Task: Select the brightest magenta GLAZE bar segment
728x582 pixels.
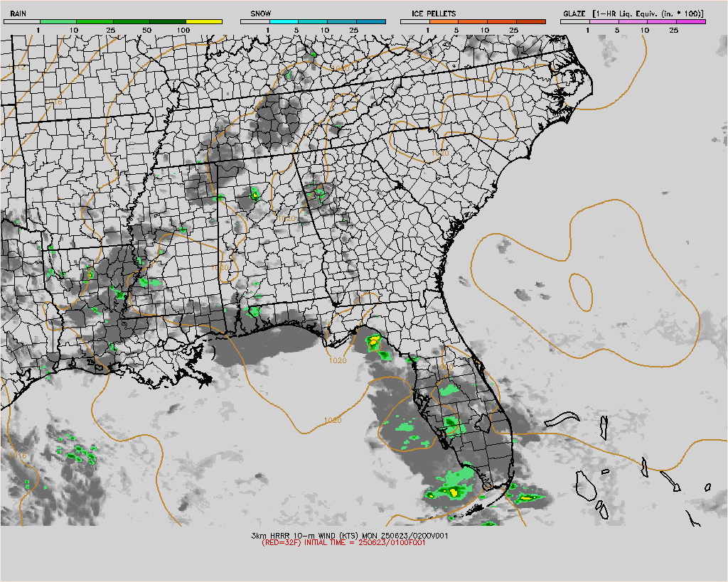Action: coord(691,21)
